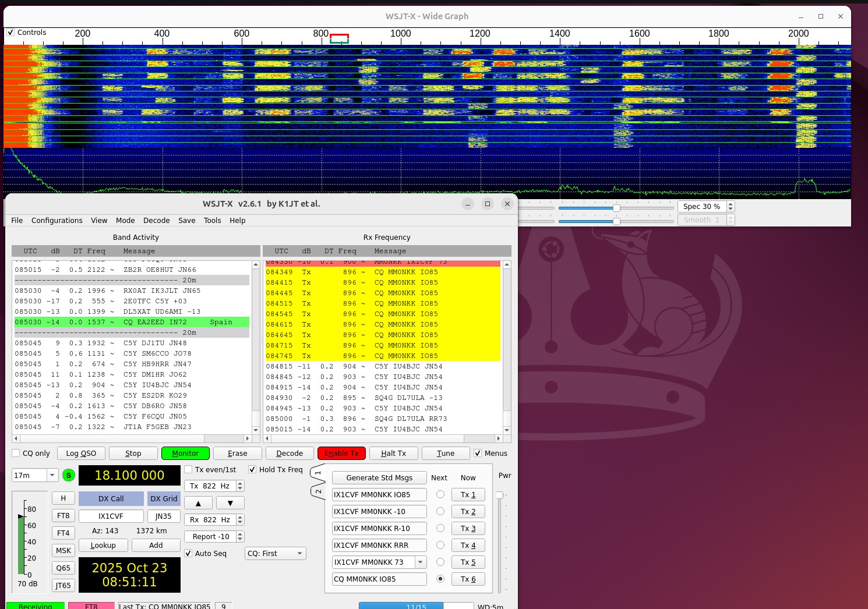The image size is (868, 609).
Task: Enable the CQ only checkbox
Action: tap(16, 454)
